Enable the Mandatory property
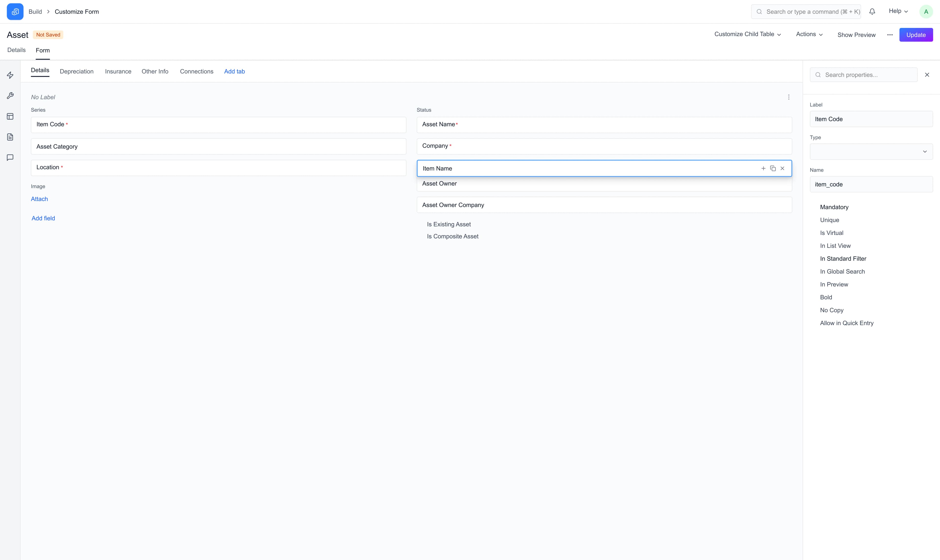Screen dimensions: 940x560 click(x=834, y=207)
